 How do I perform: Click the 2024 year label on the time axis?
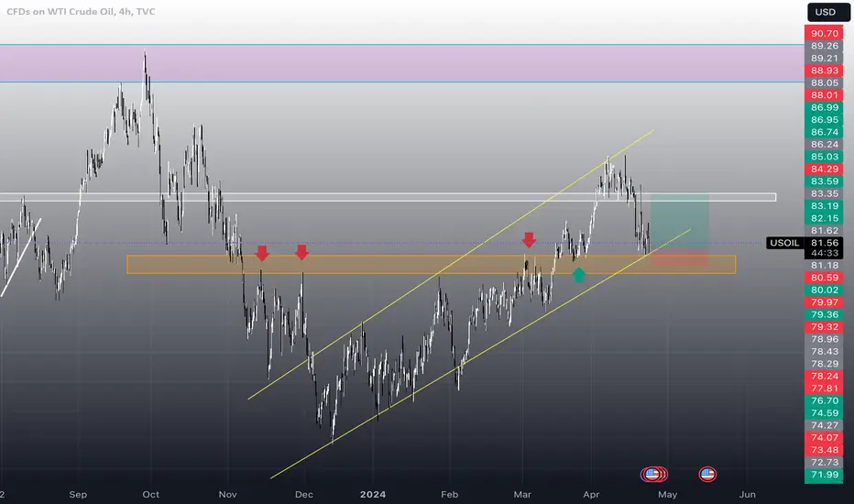point(373,495)
